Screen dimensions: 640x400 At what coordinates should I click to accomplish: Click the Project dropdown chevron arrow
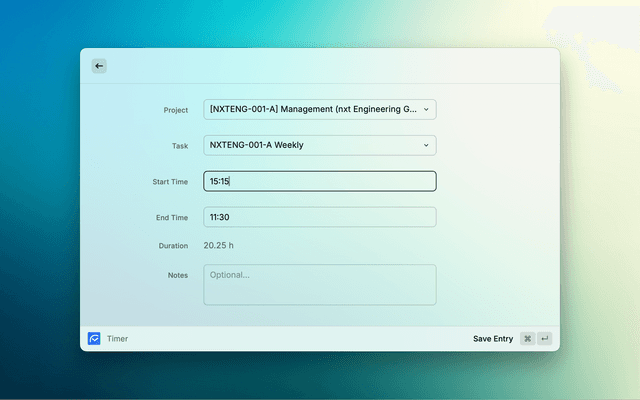pos(426,109)
